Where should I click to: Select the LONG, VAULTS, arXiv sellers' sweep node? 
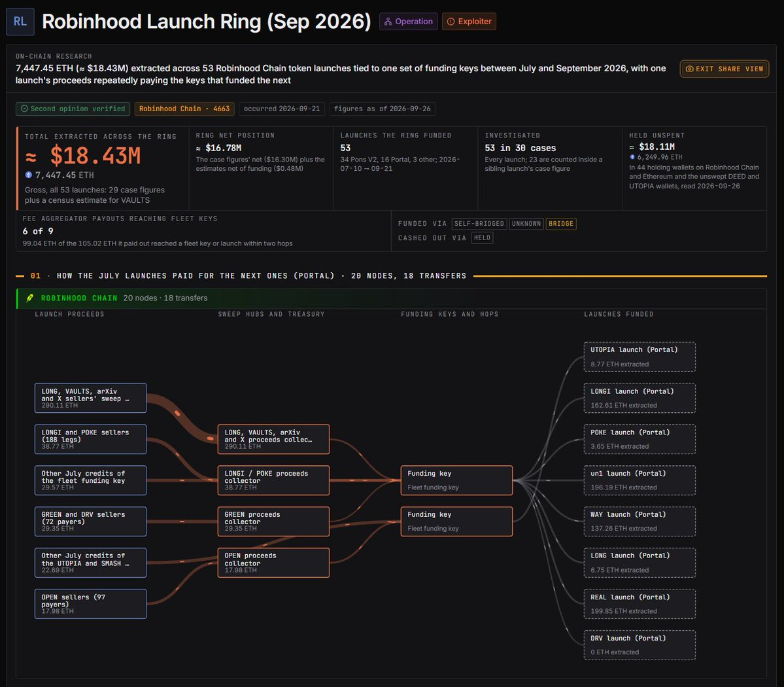coord(90,398)
